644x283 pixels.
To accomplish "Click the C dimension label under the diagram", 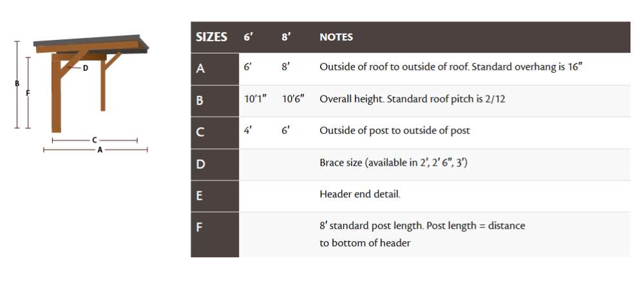I will [95, 140].
